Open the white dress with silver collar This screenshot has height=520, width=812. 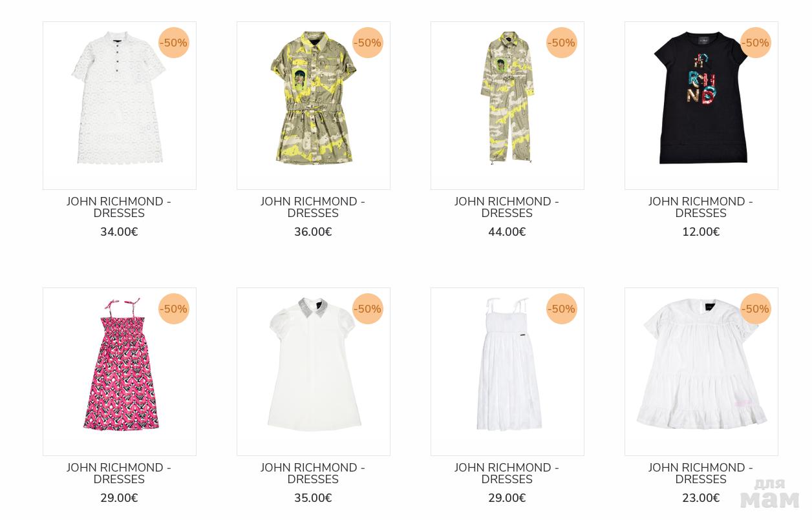[x=314, y=371]
